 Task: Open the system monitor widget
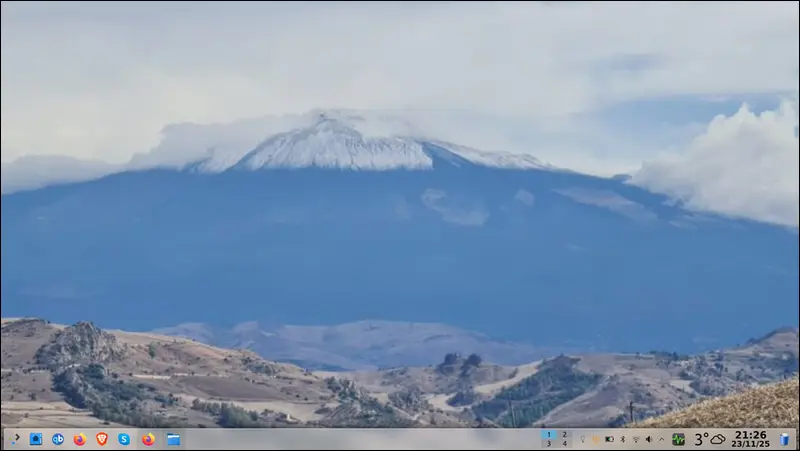[x=678, y=439]
